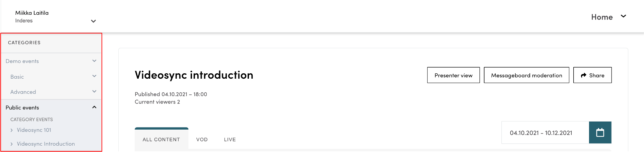Viewport: 644px width, 152px height.
Task: Expand the Advanced category chevron
Action: [94, 91]
